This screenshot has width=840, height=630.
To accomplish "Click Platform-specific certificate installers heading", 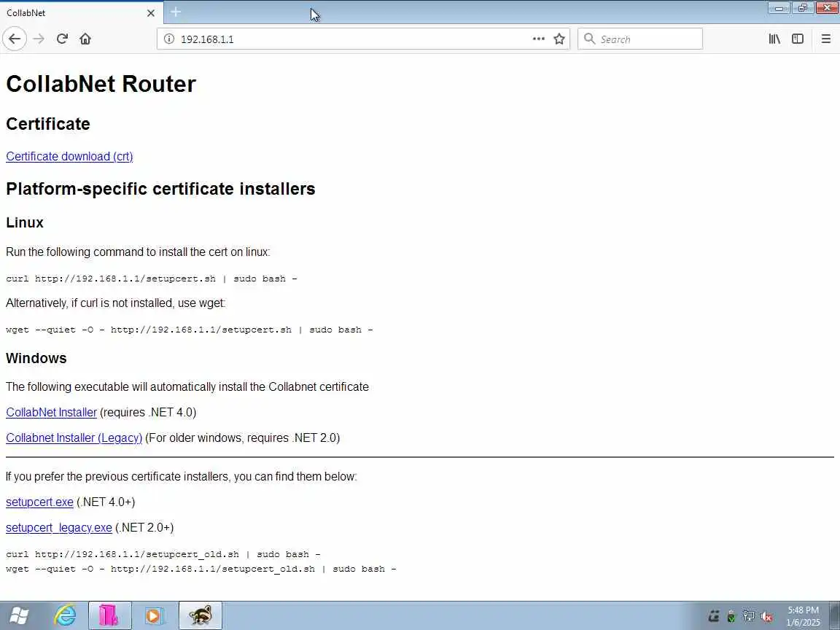I will pos(160,189).
